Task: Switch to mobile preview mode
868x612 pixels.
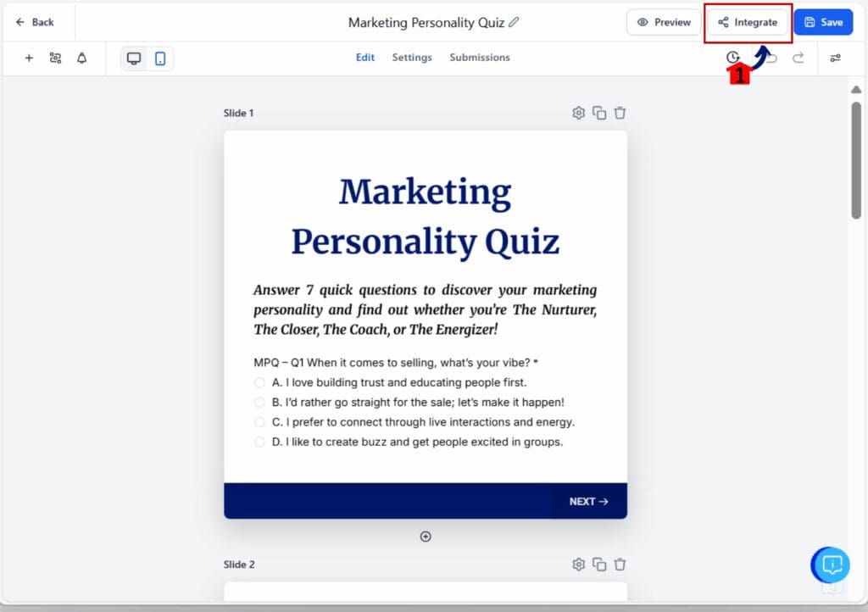Action: point(158,58)
